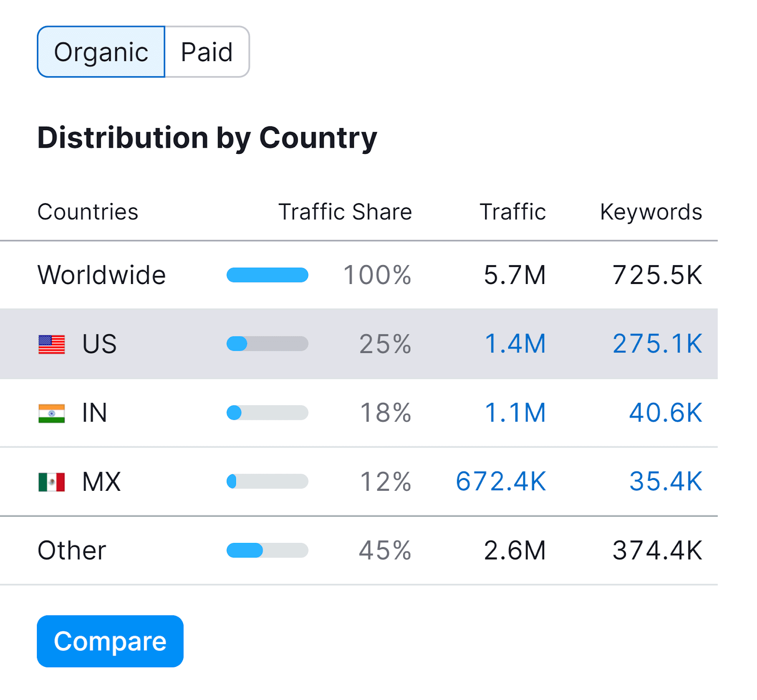The image size is (757, 700).
Task: Click the US flag icon
Action: (x=51, y=344)
